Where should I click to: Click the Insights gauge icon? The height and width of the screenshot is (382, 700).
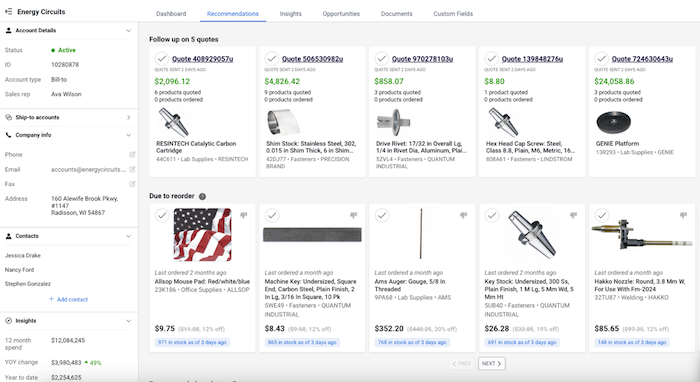click(x=8, y=320)
